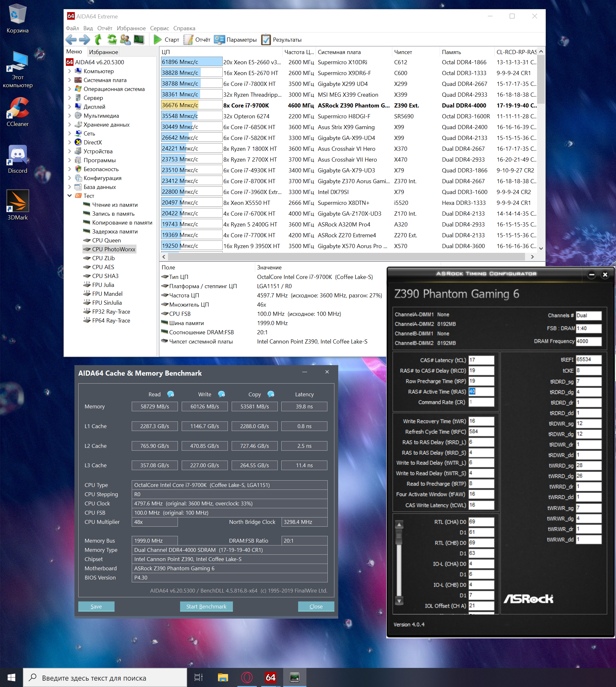Viewport: 616px width, 687px height.
Task: Click the green Start play icon
Action: pyautogui.click(x=157, y=39)
